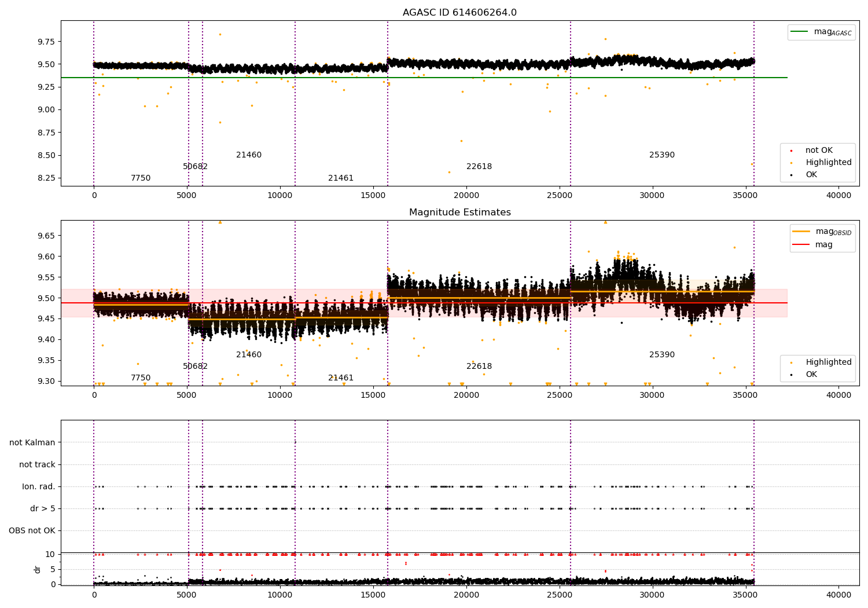Click the red 'mag' legend entry
The width and height of the screenshot is (868, 608).
click(x=812, y=245)
